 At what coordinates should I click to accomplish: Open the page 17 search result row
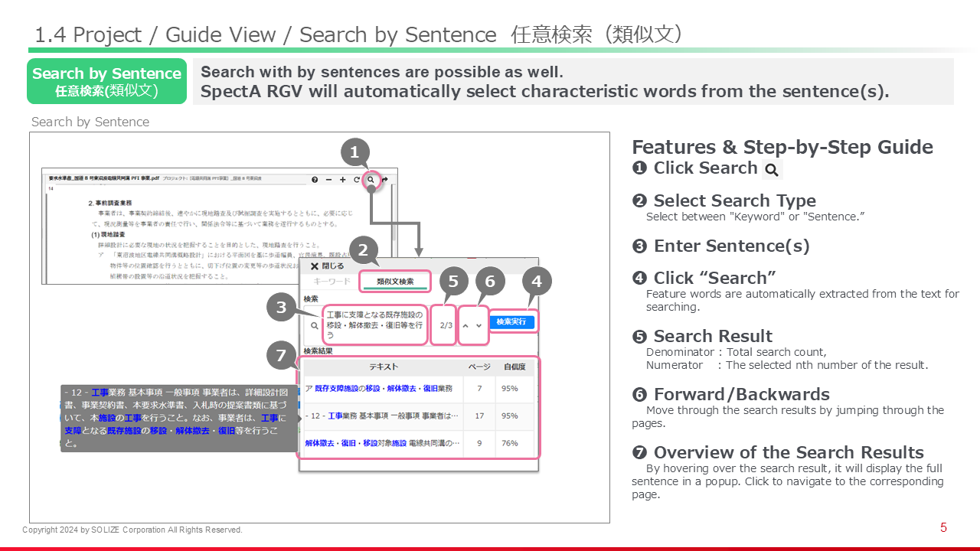pyautogui.click(x=420, y=416)
